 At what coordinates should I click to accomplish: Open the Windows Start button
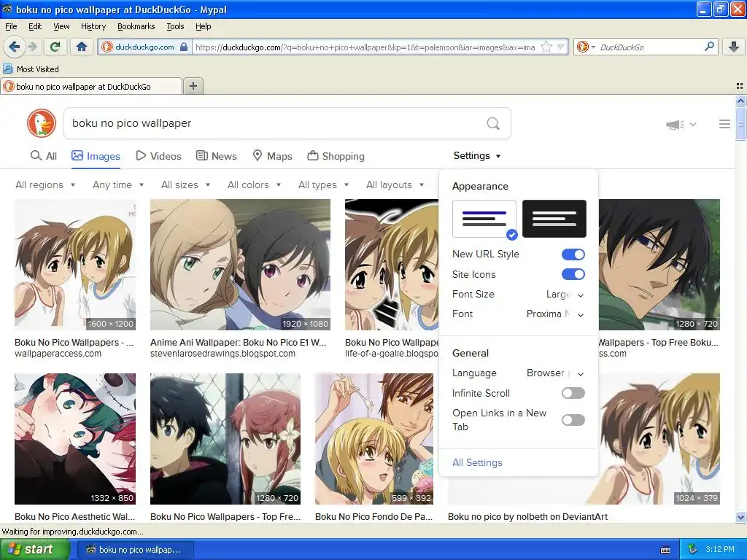[x=34, y=550]
